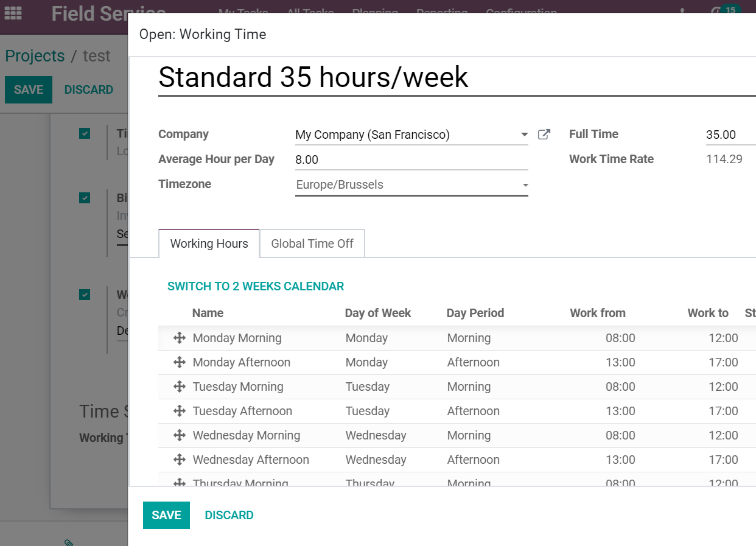Click Switch to 2 Weeks Calendar

click(256, 286)
